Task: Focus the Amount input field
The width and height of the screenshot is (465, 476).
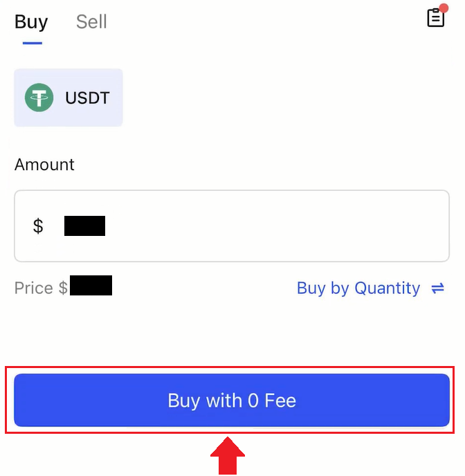Action: 232,226
